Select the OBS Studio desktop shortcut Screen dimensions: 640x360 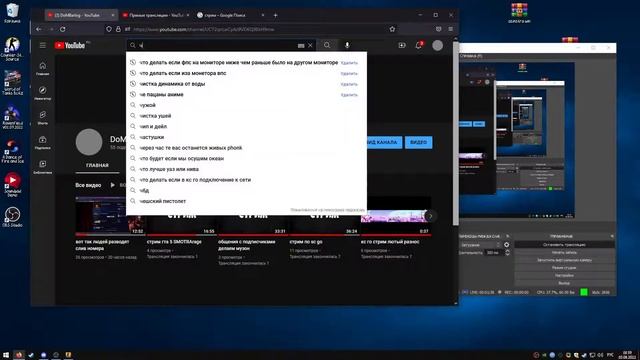click(12, 217)
